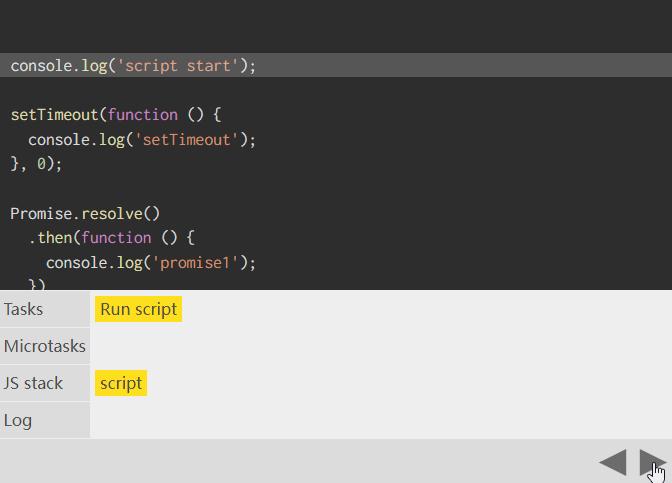Click the function keyword after setTimeout

(143, 115)
